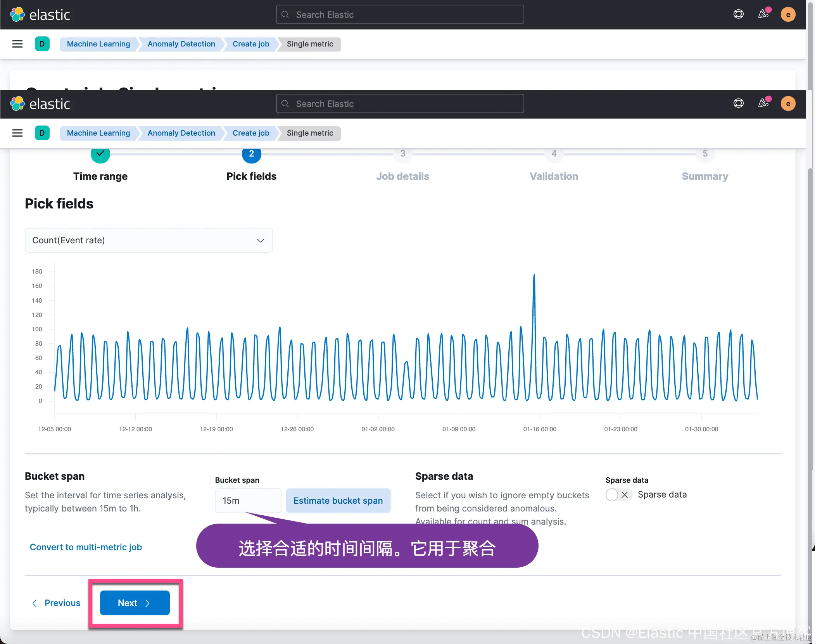
Task: Open Anomaly Detection breadcrumb in lower header
Action: point(181,133)
